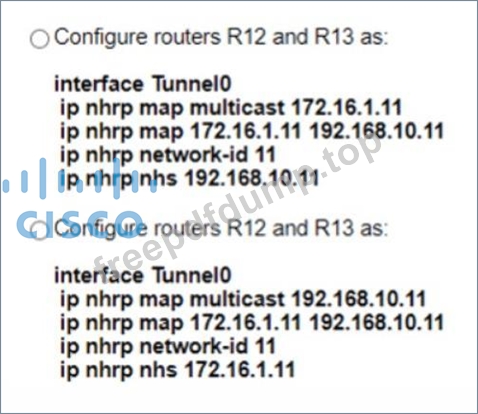Click 192.168.10.11 in second option's nhrp map line
This screenshot has height=414, width=478.
[377, 323]
